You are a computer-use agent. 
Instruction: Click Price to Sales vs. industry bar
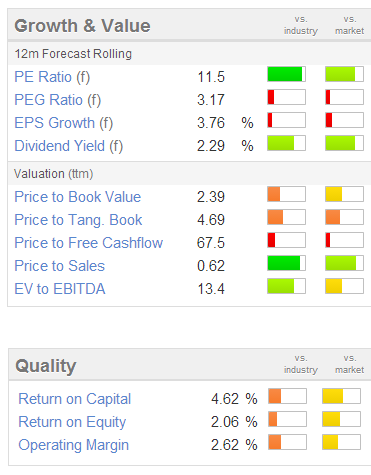click(x=286, y=263)
